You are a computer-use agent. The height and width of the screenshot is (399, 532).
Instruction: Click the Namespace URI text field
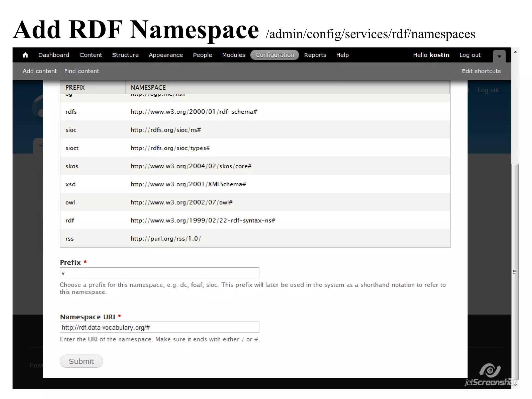click(x=159, y=327)
